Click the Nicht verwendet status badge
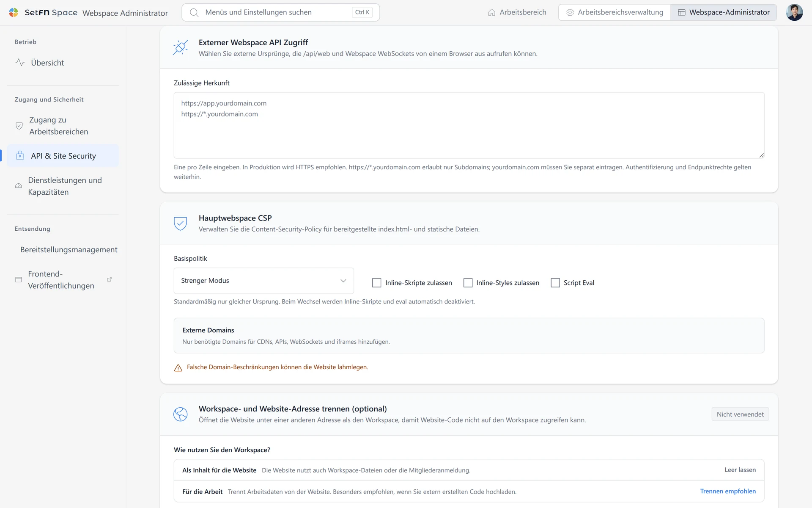Screen dimensions: 812x508 click(740, 414)
